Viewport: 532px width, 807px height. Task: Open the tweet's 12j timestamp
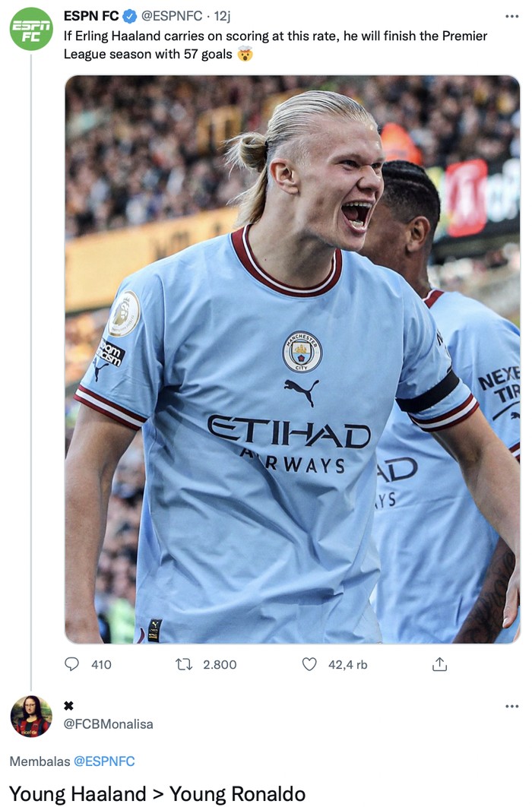pos(223,16)
